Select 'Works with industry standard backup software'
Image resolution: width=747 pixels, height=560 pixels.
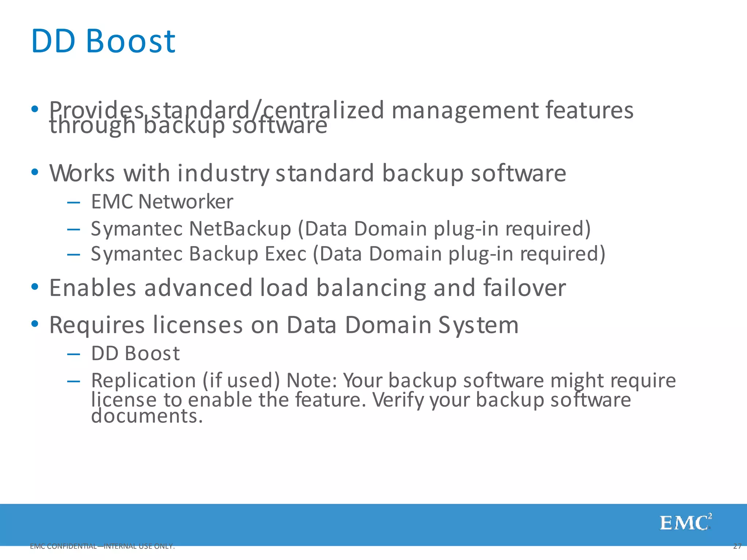pyautogui.click(x=307, y=174)
